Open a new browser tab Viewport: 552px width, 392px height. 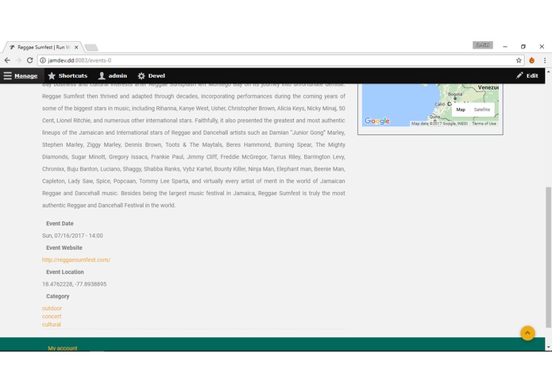[x=91, y=48]
